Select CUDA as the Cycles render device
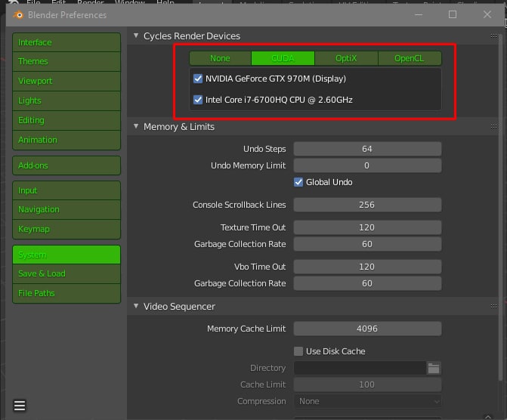The width and height of the screenshot is (507, 420). [x=283, y=58]
